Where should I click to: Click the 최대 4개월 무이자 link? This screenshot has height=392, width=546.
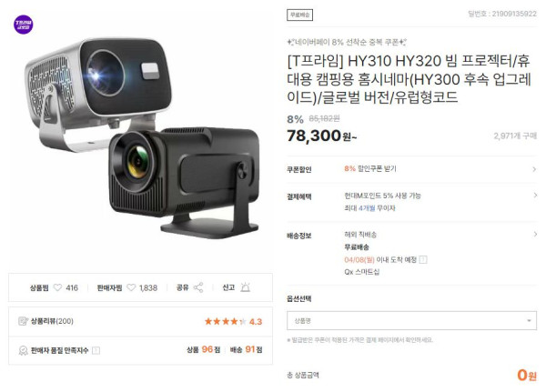[369, 208]
